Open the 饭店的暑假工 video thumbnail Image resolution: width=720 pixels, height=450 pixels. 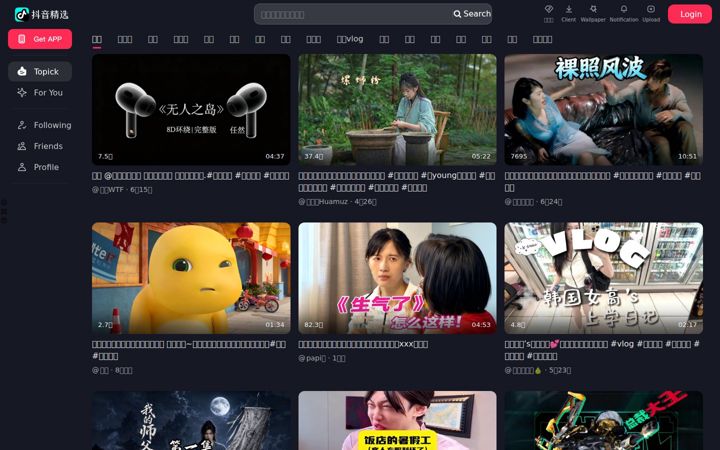tap(397, 420)
